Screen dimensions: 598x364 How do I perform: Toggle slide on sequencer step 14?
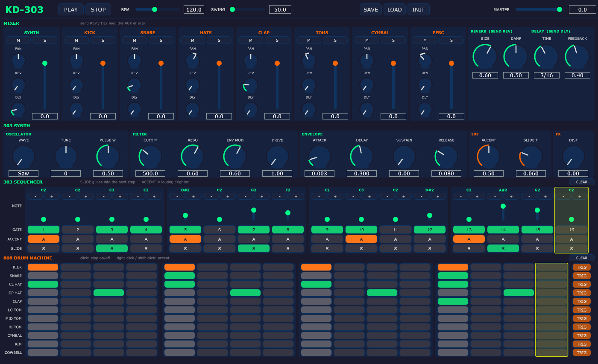click(x=503, y=248)
